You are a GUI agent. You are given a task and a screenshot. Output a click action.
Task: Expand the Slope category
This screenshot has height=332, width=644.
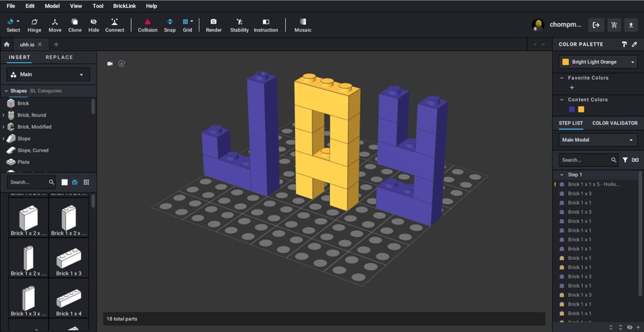pyautogui.click(x=4, y=139)
